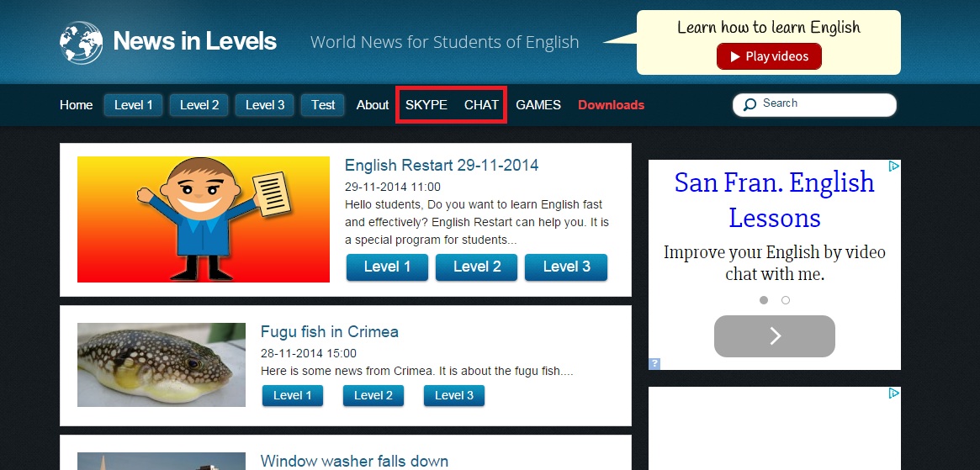Go to the Test page in navigation
The image size is (980, 470).
point(323,105)
